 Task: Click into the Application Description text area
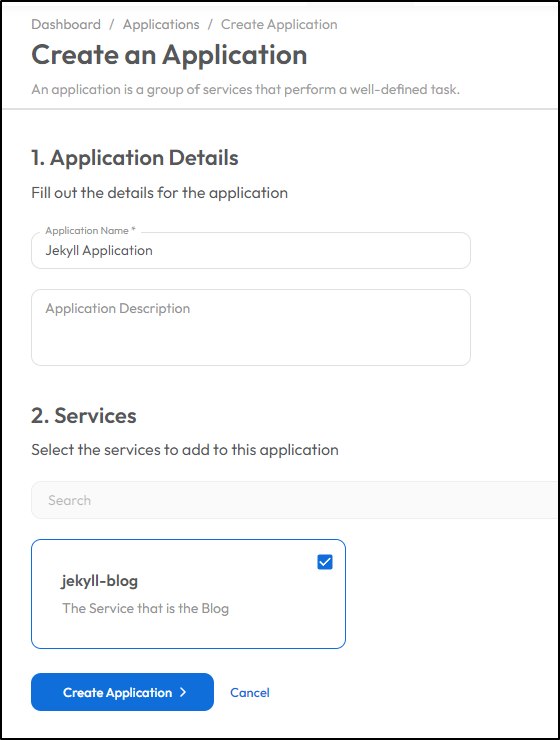click(x=251, y=328)
